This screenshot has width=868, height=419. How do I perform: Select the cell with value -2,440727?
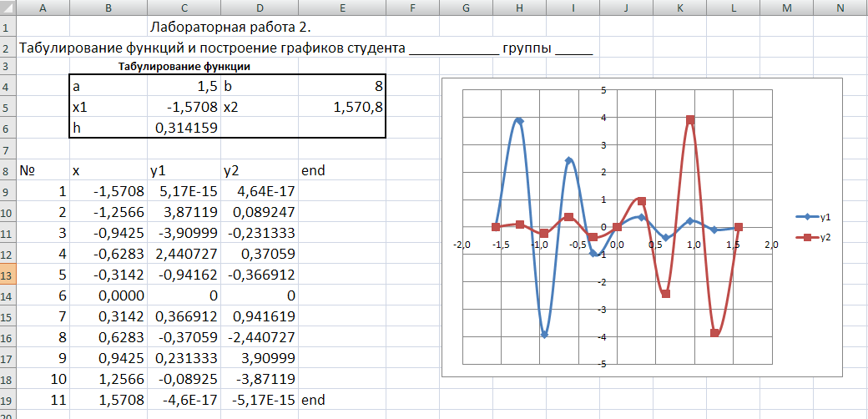pos(259,337)
